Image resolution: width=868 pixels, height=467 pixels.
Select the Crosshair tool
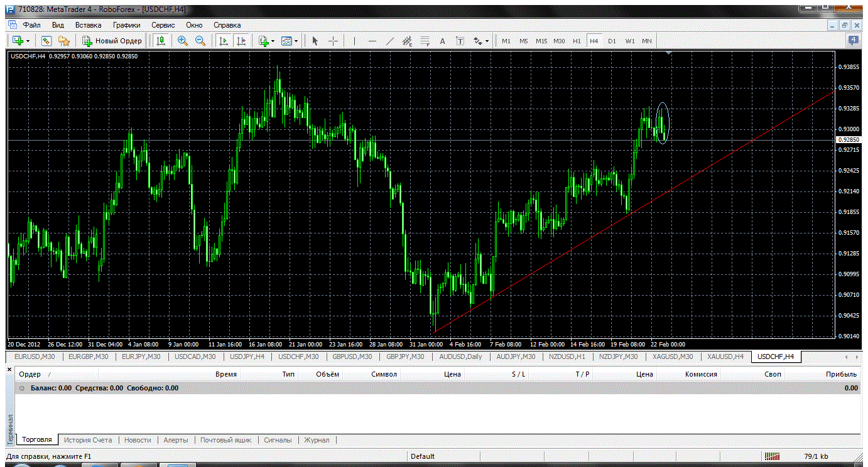pos(333,41)
